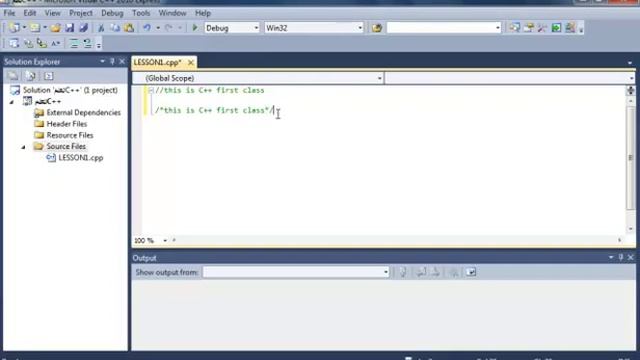Click the green Start Page icon
640x360 pixels.
(x=556, y=28)
